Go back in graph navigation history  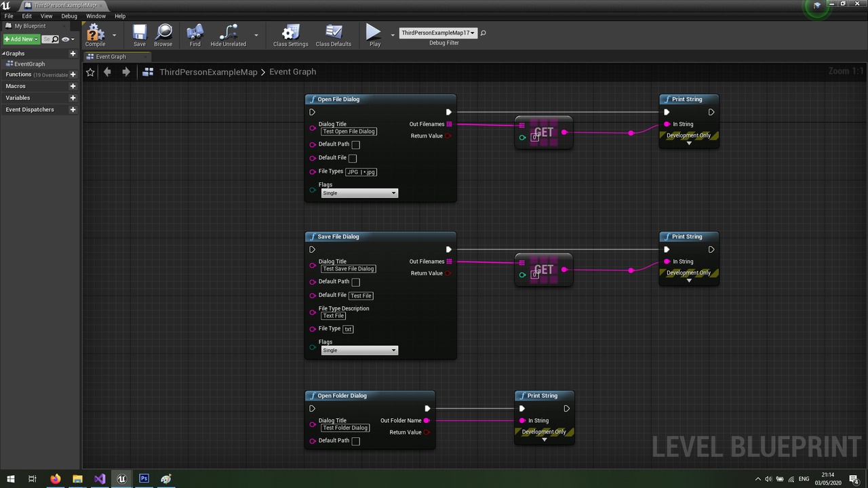click(107, 72)
